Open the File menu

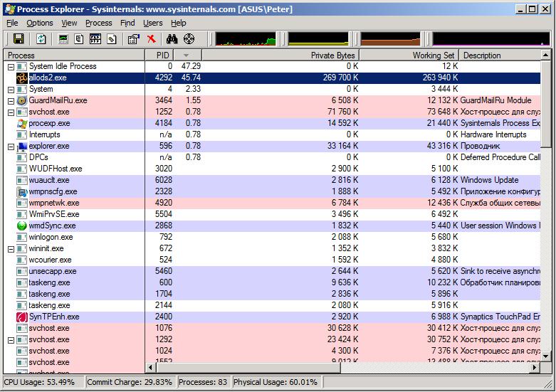[x=12, y=23]
